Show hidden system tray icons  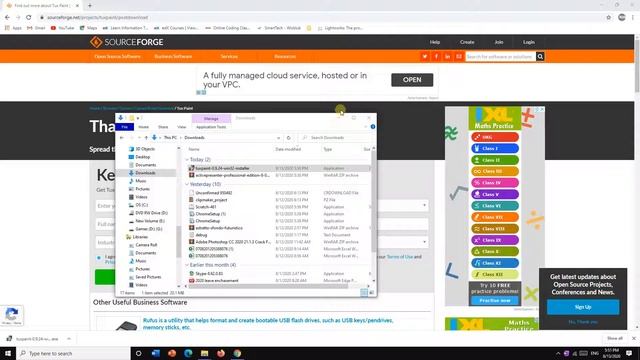click(x=558, y=353)
